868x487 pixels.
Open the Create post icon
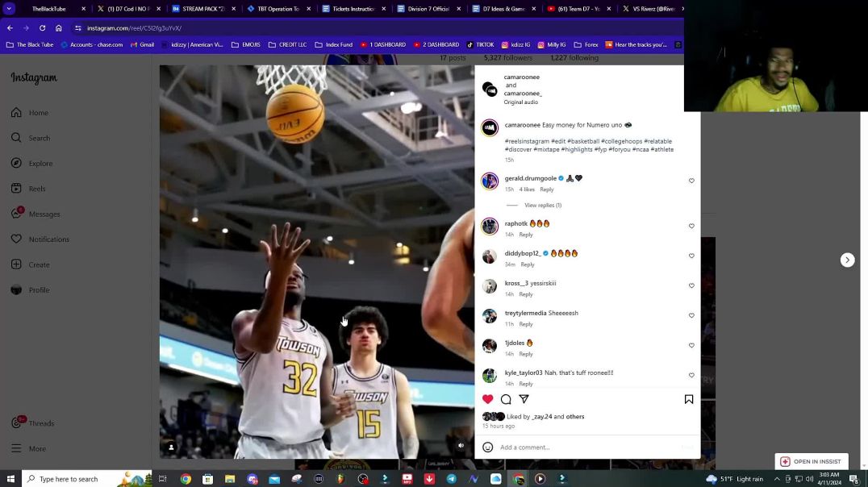click(x=17, y=264)
